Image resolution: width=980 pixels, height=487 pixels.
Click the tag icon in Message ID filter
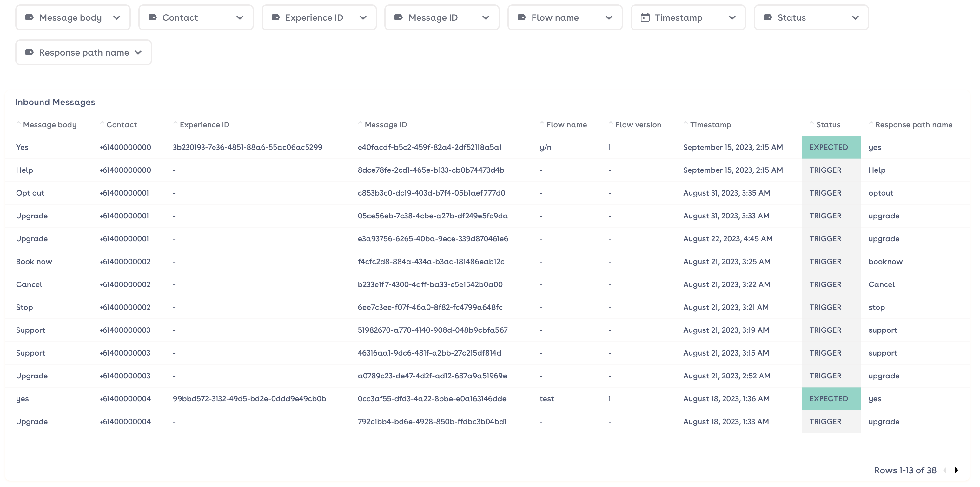[399, 17]
